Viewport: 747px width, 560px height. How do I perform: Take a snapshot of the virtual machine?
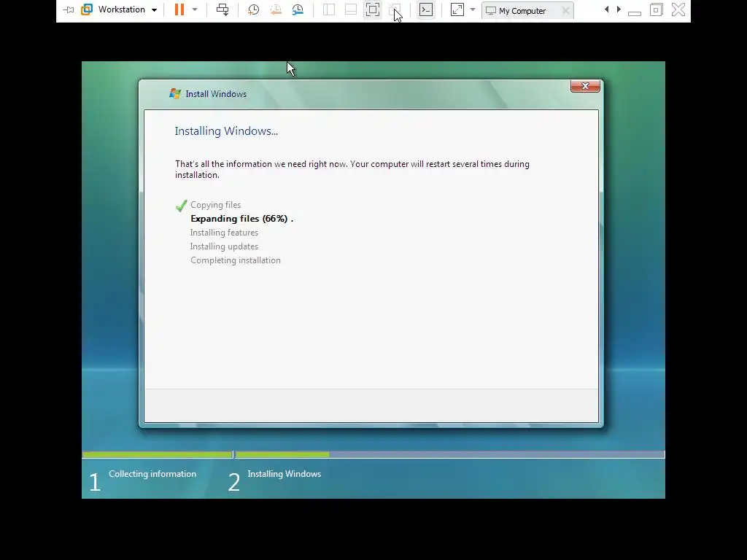(253, 10)
